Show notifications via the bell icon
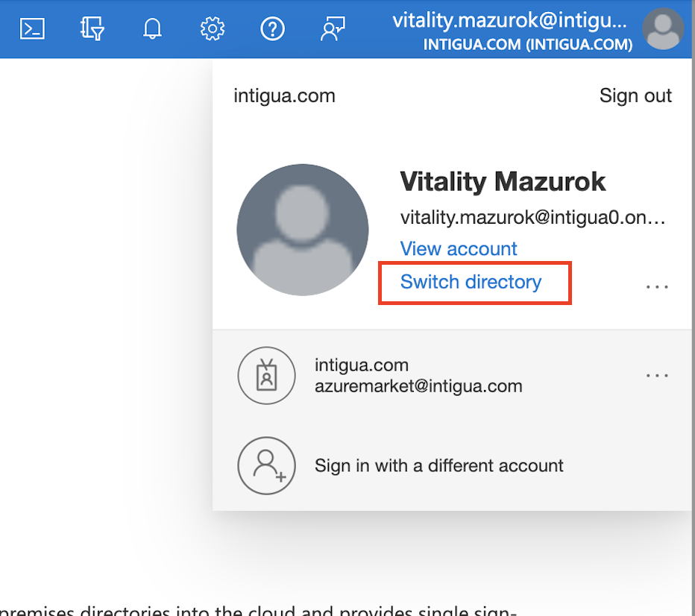695x616 pixels. (x=152, y=29)
